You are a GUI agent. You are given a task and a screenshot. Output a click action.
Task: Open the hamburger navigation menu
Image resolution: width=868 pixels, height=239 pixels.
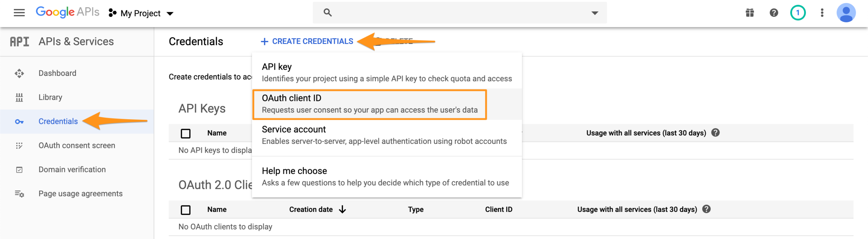point(19,13)
